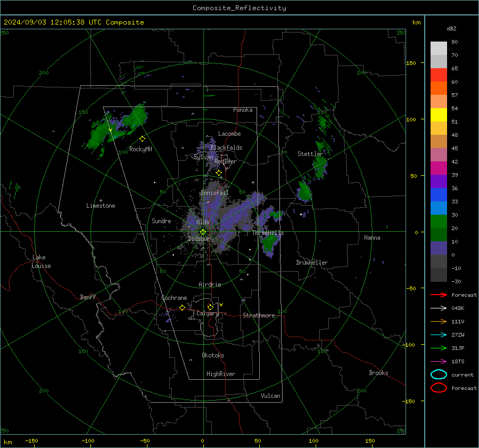This screenshot has height=448, width=479.
Task: Pick the cyan 27ZW arrow legend icon
Action: 439,335
